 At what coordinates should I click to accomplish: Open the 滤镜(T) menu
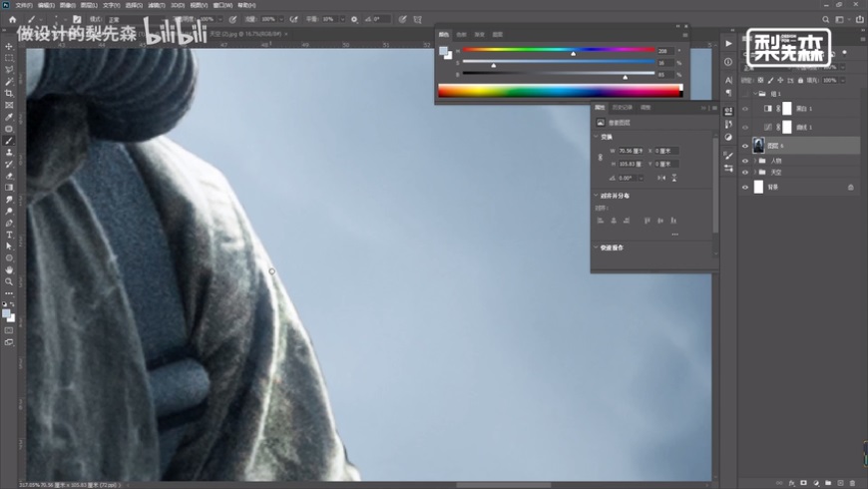coord(156,5)
